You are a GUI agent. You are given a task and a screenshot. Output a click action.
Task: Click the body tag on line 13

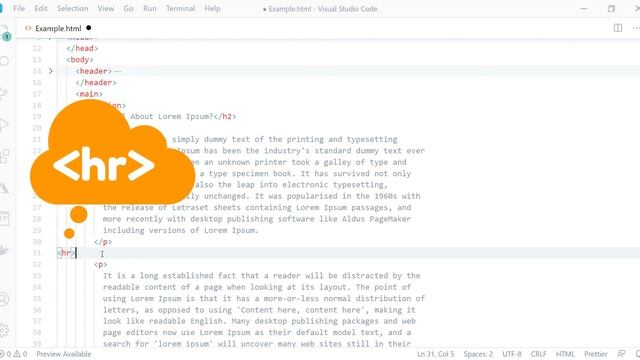pyautogui.click(x=80, y=60)
